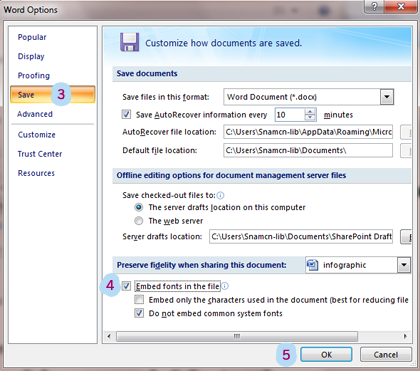Image resolution: width=420 pixels, height=371 pixels.
Task: Click the AutoRecover minutes value field
Action: click(x=290, y=115)
